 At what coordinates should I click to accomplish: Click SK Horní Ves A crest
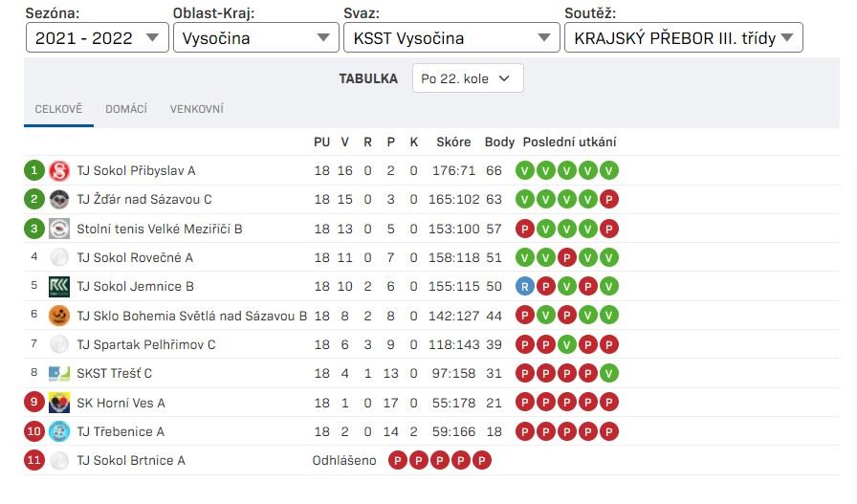[59, 403]
